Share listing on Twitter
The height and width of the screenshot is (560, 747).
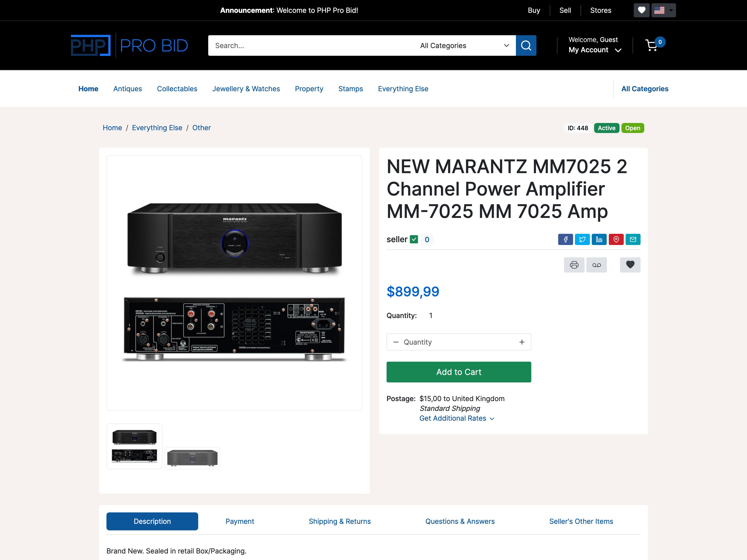tap(582, 239)
